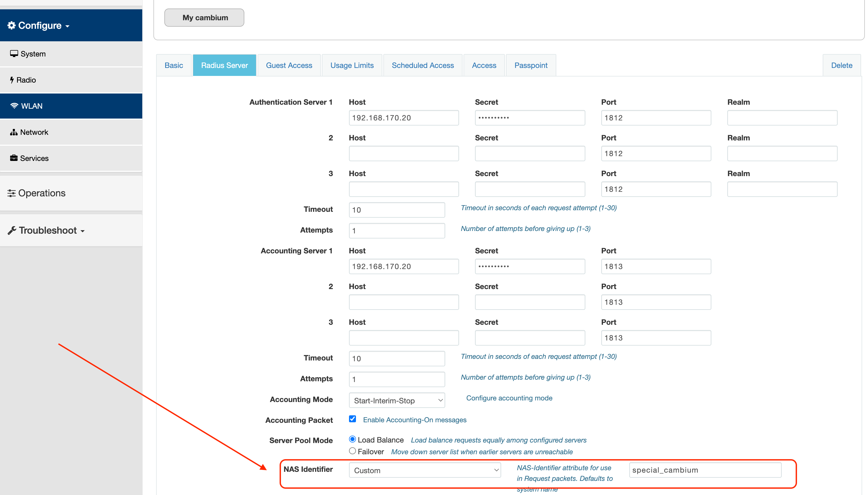Click the My cambium button
The width and height of the screenshot is (868, 495).
pyautogui.click(x=205, y=17)
